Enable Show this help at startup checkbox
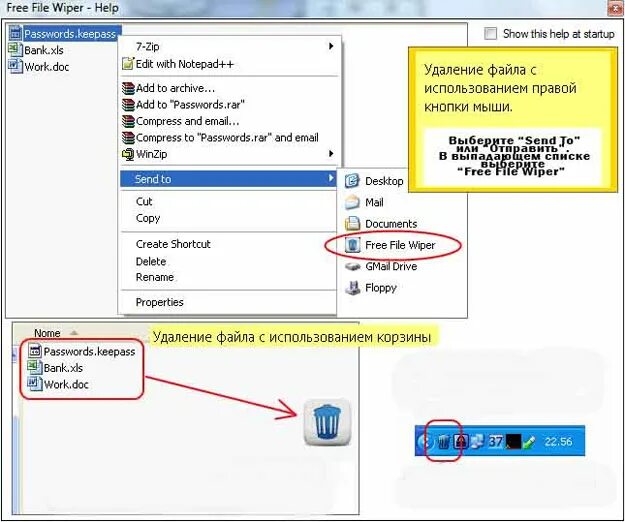Image resolution: width=625 pixels, height=522 pixels. 490,33
